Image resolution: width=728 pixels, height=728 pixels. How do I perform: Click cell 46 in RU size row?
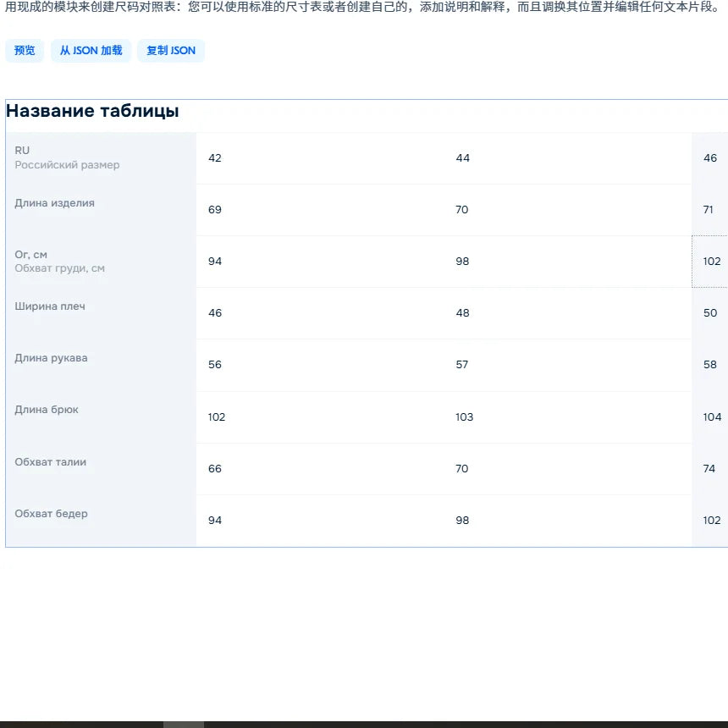point(710,158)
